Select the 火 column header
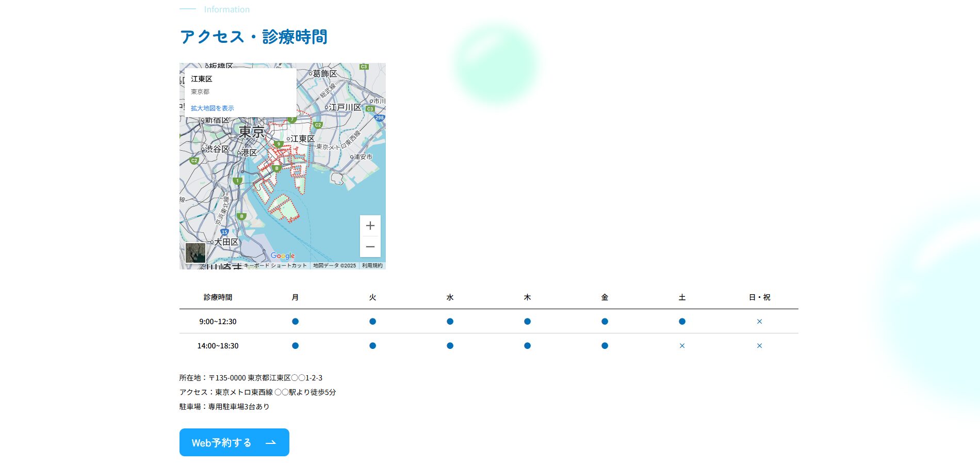980x463 pixels. click(x=372, y=297)
